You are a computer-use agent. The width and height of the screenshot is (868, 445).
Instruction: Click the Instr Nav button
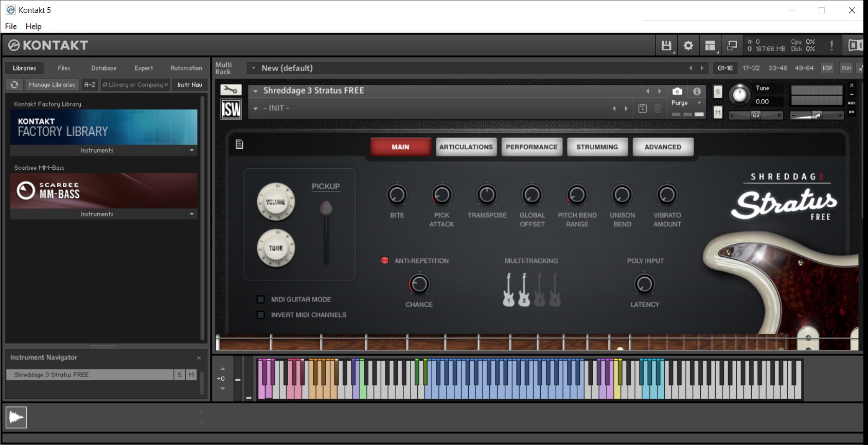pos(189,85)
